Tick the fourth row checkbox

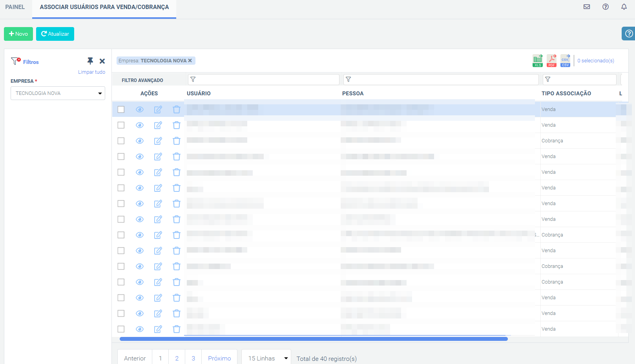[x=121, y=157]
